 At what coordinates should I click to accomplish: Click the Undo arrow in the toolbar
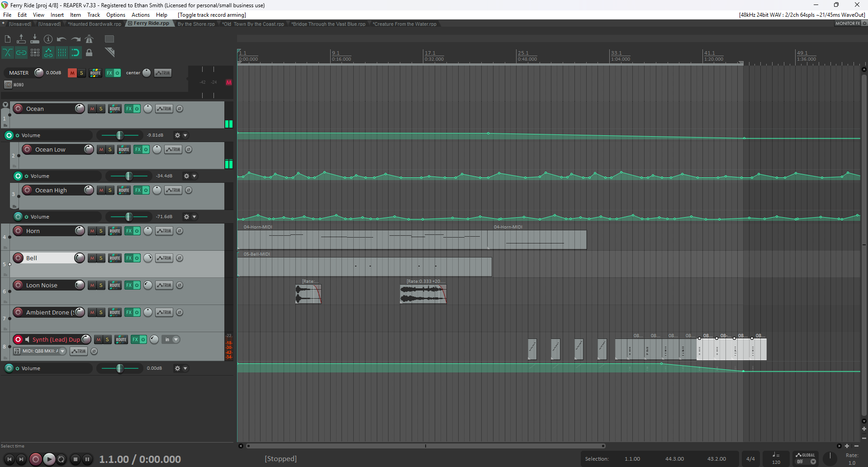(x=62, y=39)
